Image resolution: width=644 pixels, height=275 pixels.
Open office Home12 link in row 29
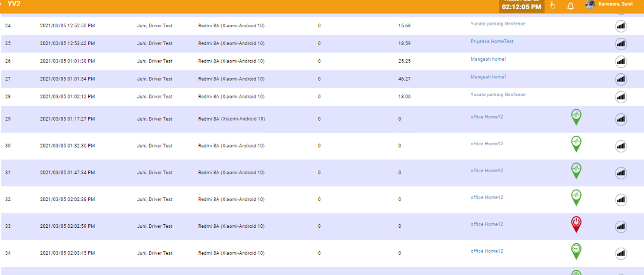tap(487, 117)
